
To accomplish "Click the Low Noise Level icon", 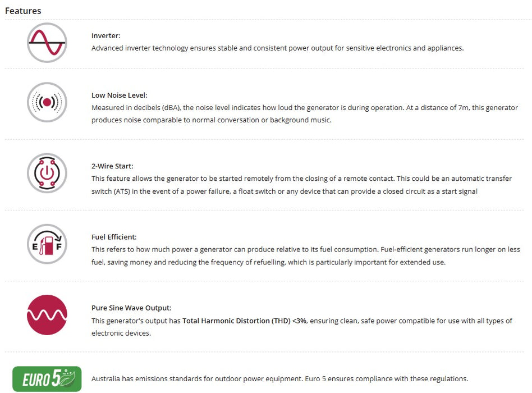I will (47, 102).
